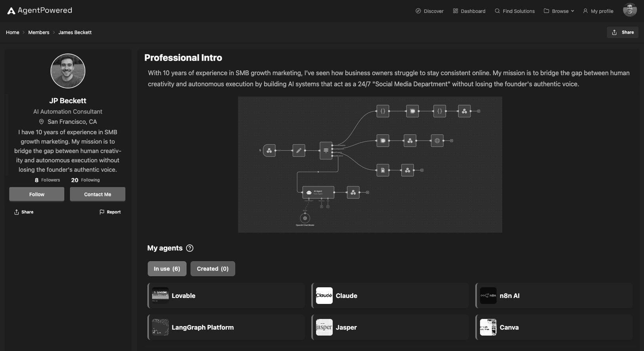Select the Jasper agent name
Screen dimensions: 644x351
point(346,327)
